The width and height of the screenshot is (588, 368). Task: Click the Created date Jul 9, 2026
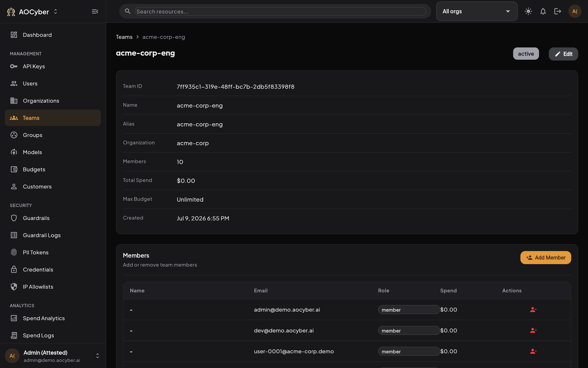pyautogui.click(x=203, y=218)
